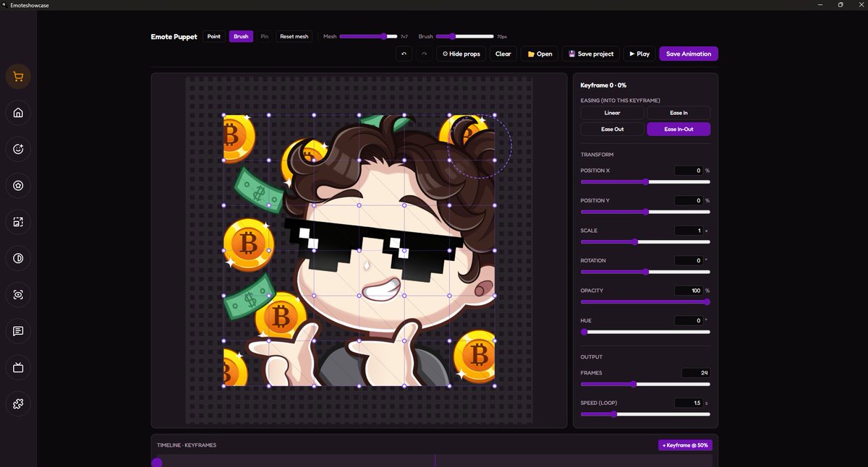Viewport: 868px width, 467px height.
Task: Adjust the Mesh density slider
Action: pyautogui.click(x=368, y=36)
